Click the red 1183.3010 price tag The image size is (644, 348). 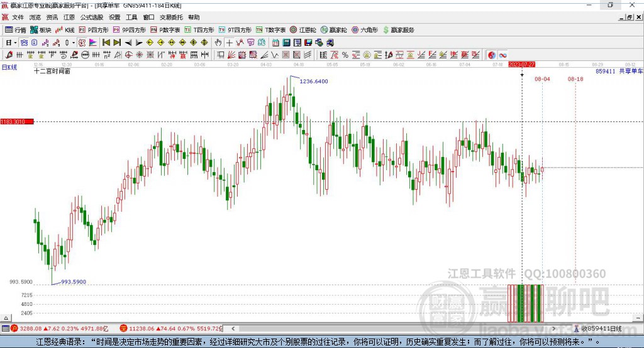(x=17, y=121)
